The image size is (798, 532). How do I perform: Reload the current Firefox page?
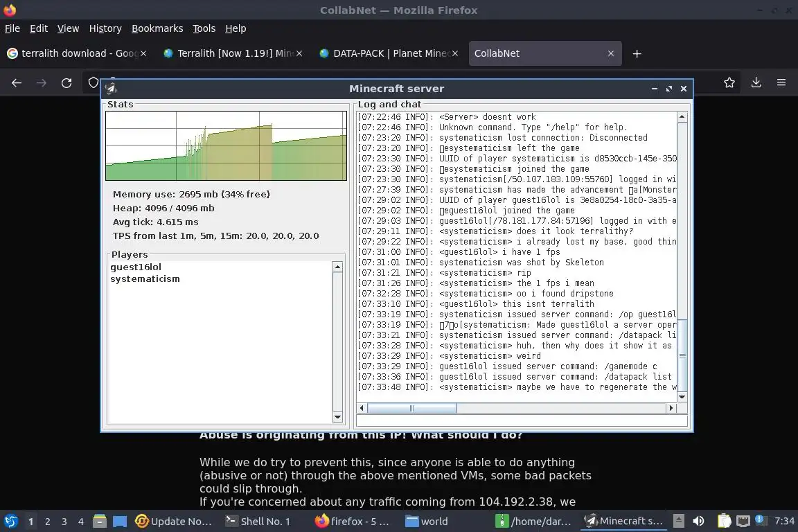point(66,82)
